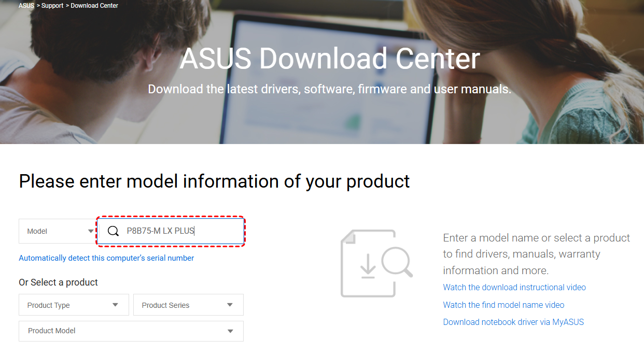Open Support in the breadcrumb trail
This screenshot has width=644, height=355.
pyautogui.click(x=52, y=6)
